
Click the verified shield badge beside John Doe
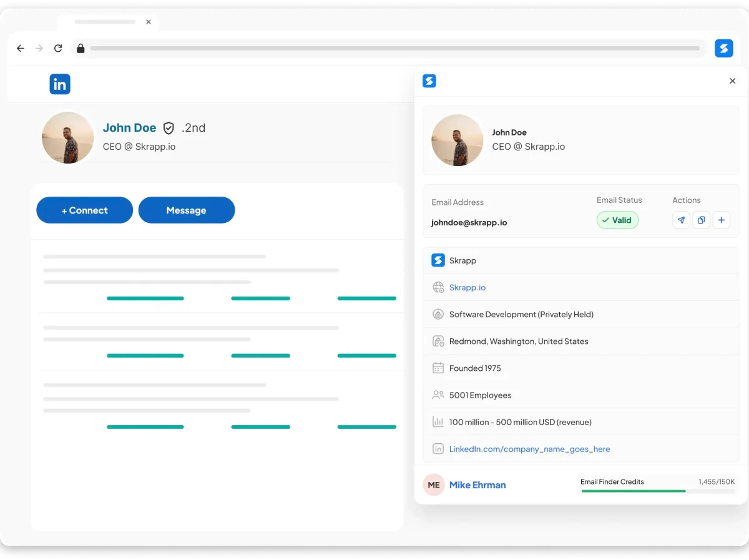tap(169, 128)
